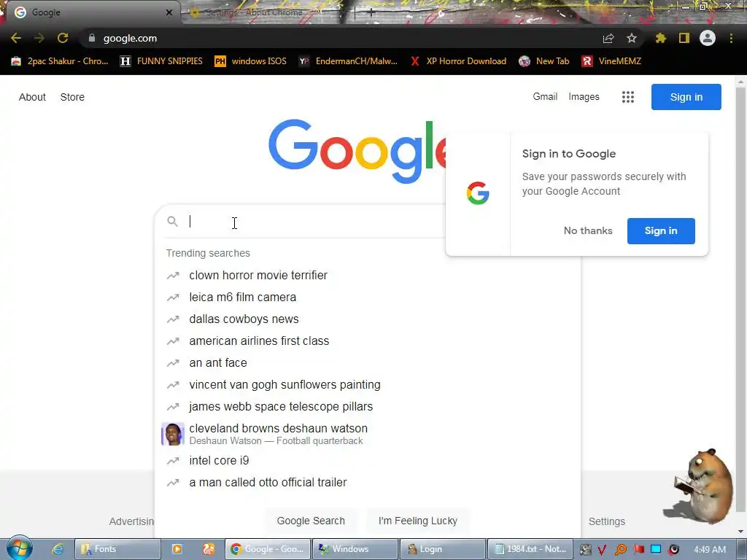Select suggestion james webb space telescope pillars
Screen dimensions: 747x560
(368, 407)
